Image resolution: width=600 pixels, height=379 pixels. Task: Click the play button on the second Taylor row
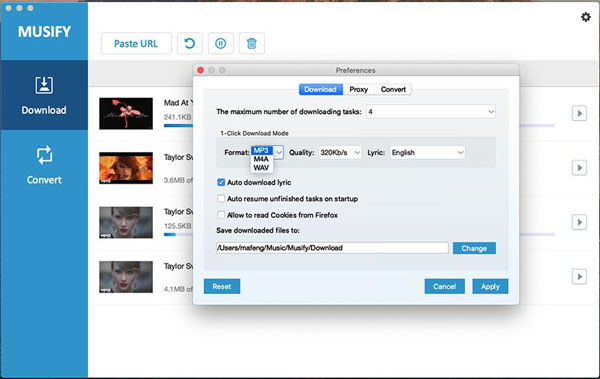579,168
